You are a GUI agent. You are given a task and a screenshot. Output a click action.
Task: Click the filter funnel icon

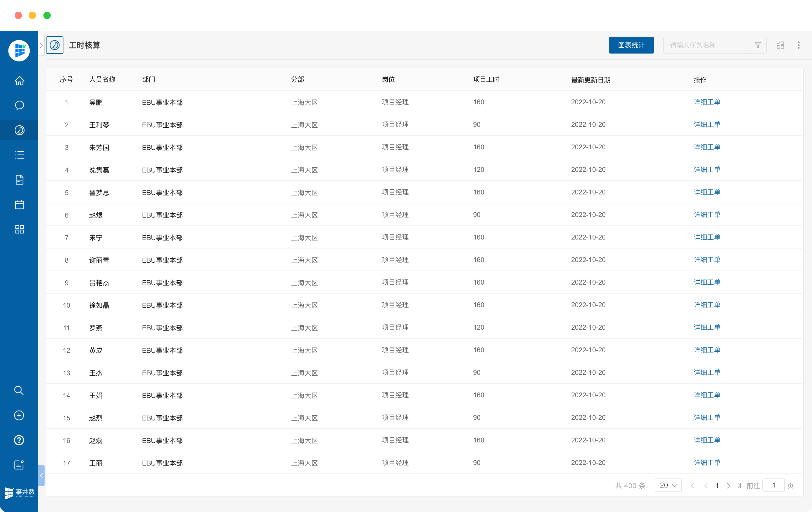(757, 45)
